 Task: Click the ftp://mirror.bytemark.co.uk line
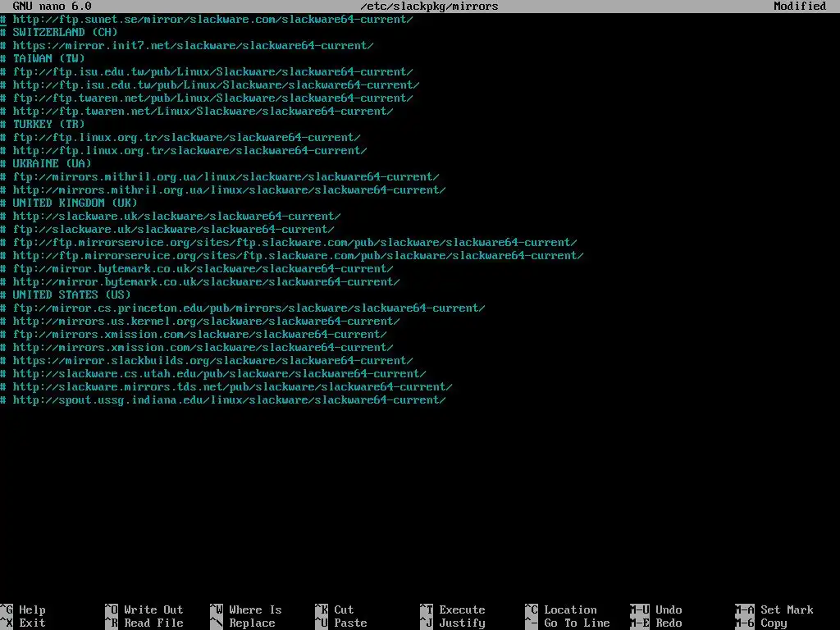[x=197, y=268]
